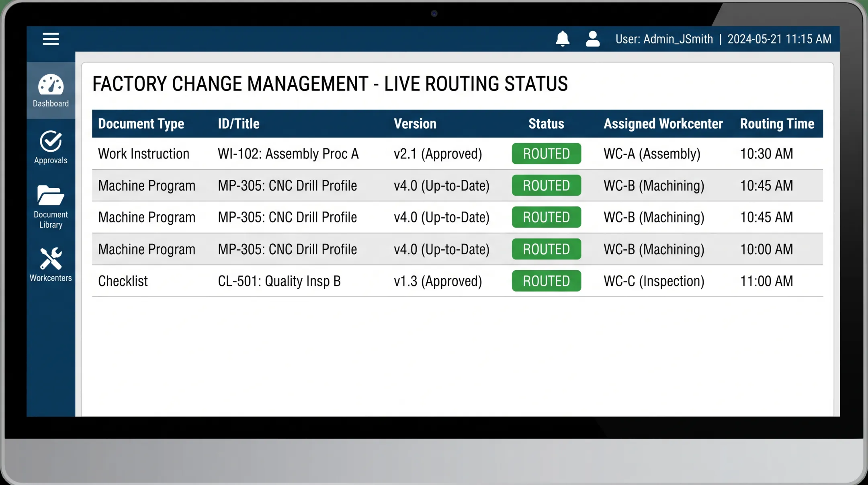The width and height of the screenshot is (868, 485).
Task: Click ROUTED badge for WI-102 row
Action: [546, 154]
